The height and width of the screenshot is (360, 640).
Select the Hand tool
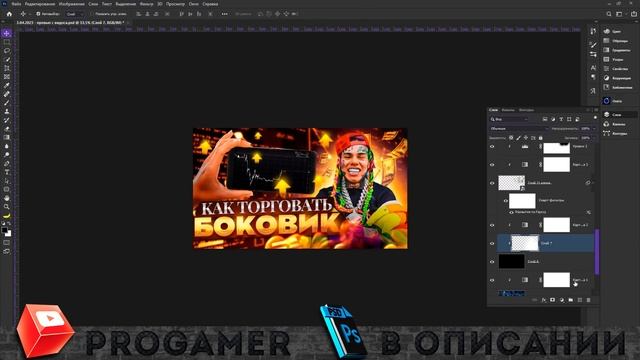pyautogui.click(x=7, y=198)
